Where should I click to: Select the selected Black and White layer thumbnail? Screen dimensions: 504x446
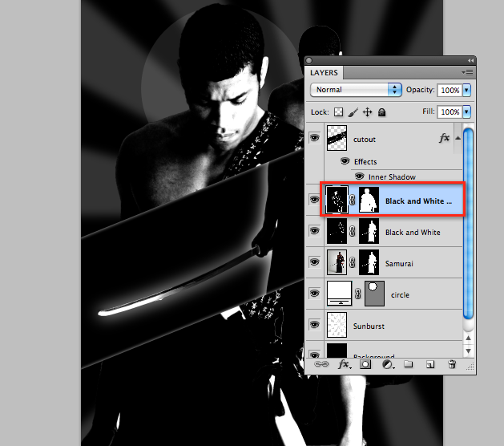click(337, 200)
